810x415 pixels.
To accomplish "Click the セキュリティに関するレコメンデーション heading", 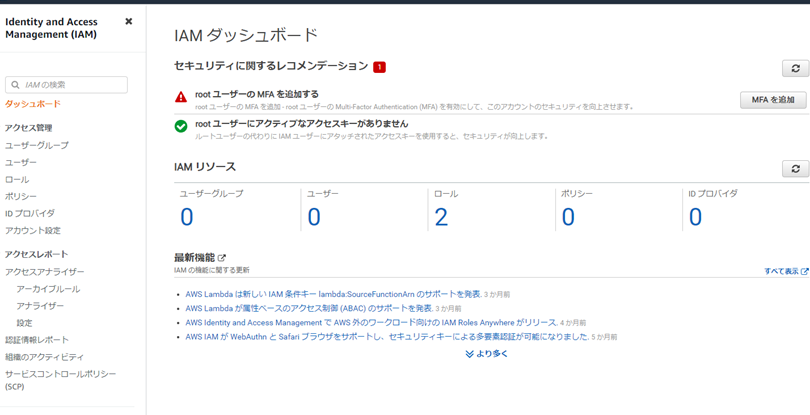I will [x=271, y=66].
